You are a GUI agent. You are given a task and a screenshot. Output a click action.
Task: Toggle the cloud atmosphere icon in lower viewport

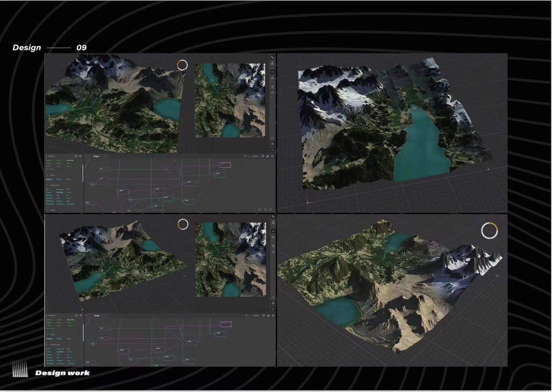pyautogui.click(x=273, y=251)
